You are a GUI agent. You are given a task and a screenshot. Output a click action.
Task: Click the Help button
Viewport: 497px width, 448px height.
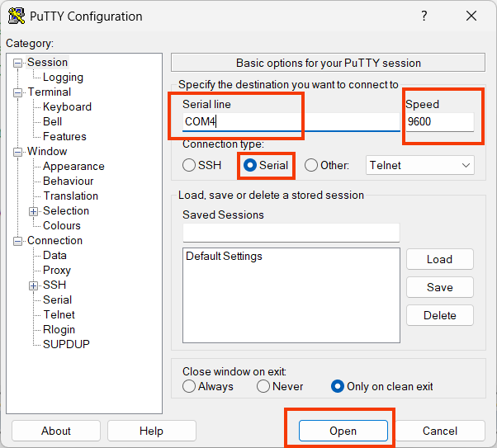[152, 431]
